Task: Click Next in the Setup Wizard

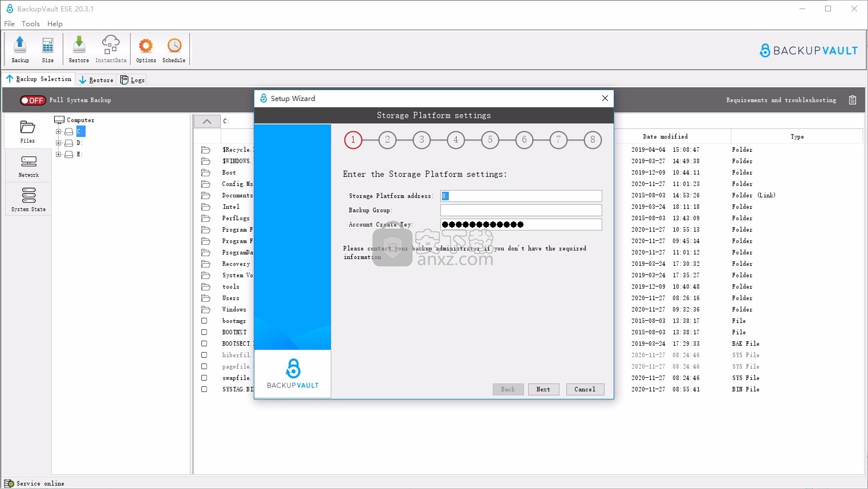Action: (543, 389)
